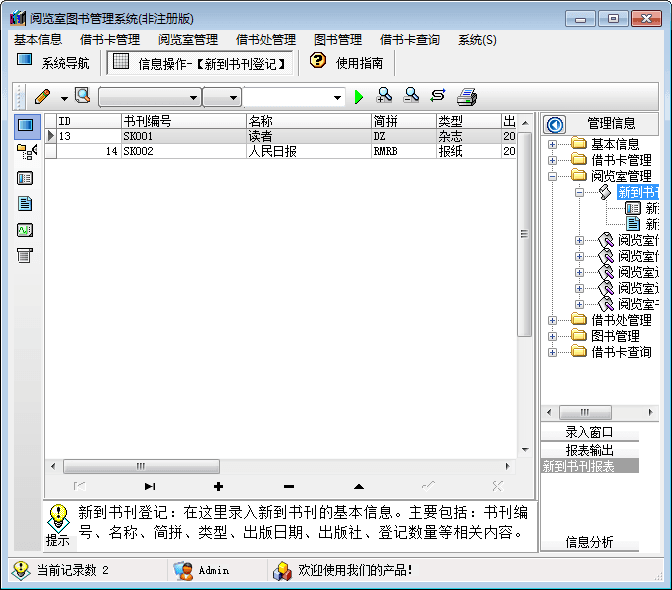The width and height of the screenshot is (672, 590).
Task: Click the 类型 column header
Action: [x=468, y=121]
